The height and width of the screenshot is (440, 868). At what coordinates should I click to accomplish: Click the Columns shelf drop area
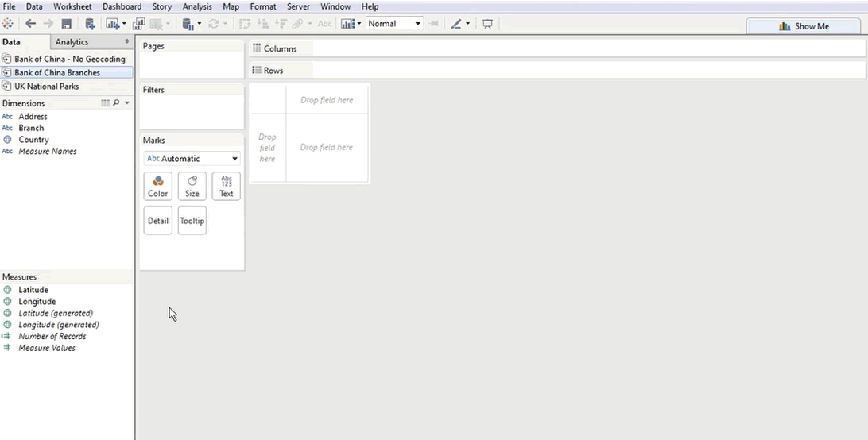(587, 48)
